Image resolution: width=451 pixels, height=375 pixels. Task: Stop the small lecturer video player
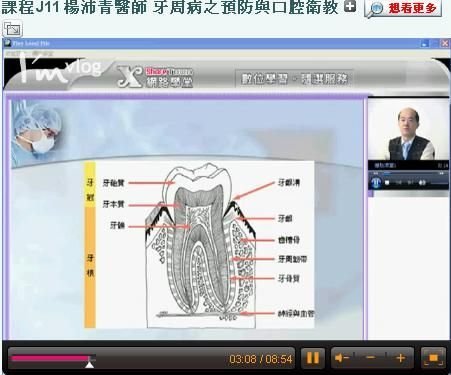click(x=387, y=183)
